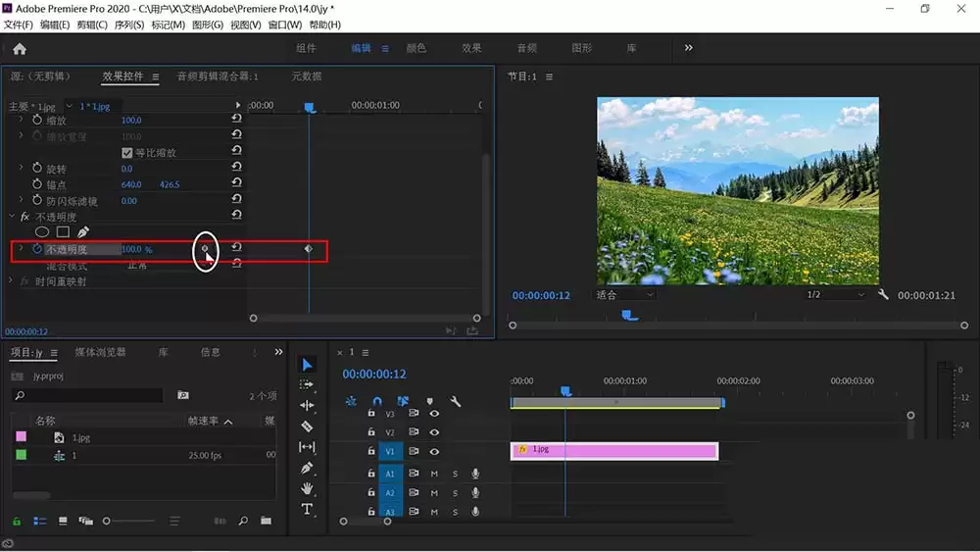Select the Razor tool in toolbox

307,427
